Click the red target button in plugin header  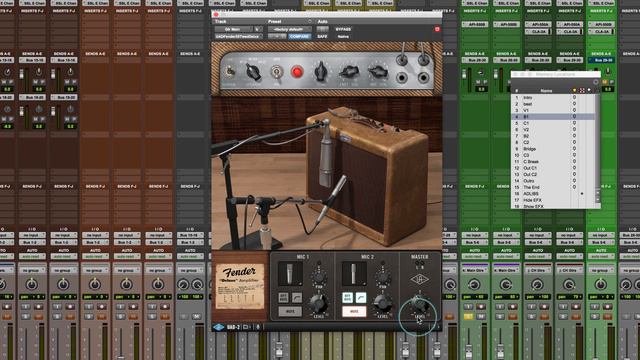(437, 29)
